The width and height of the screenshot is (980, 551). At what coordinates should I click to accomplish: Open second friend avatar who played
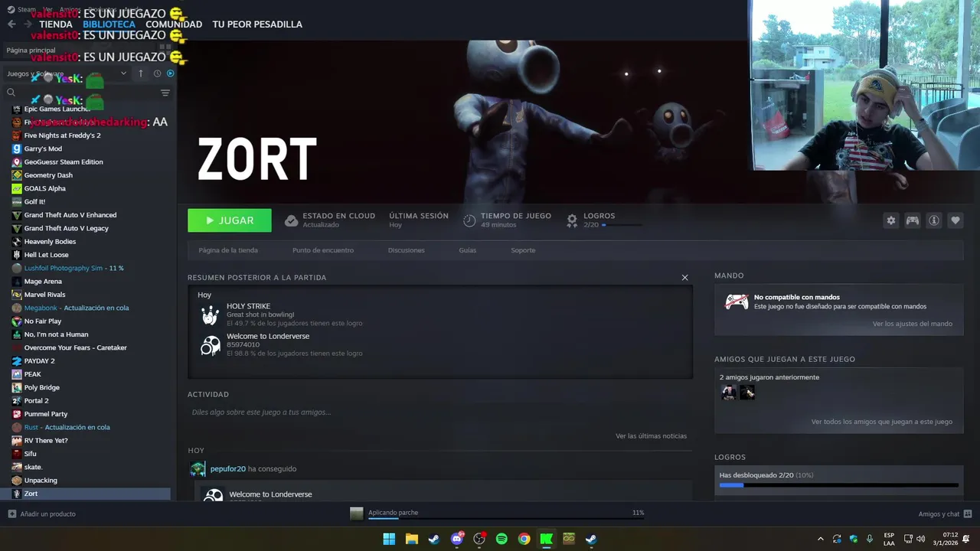click(747, 393)
